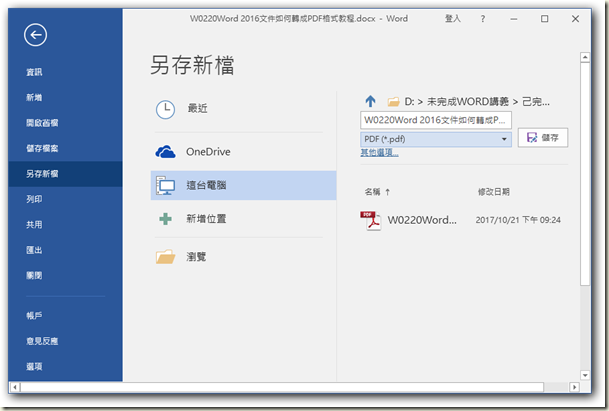Click the vertical scrollbar up arrow

[585, 57]
